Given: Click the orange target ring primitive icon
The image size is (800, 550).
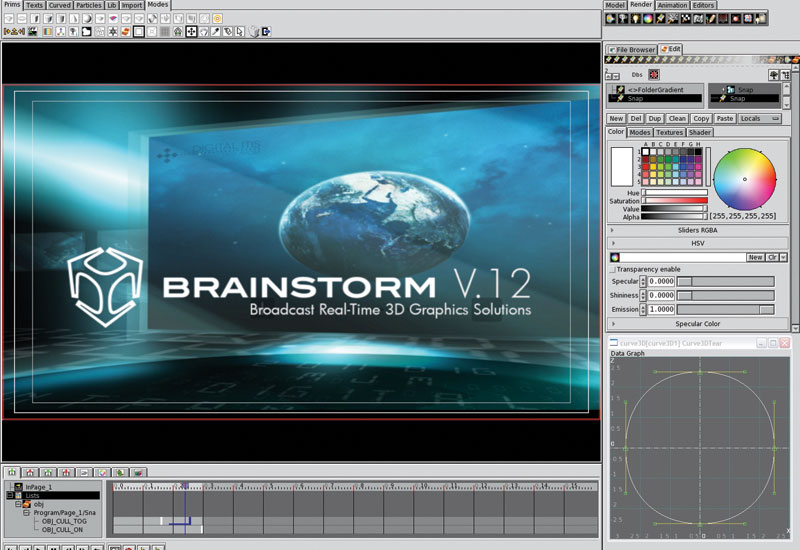Looking at the screenshot, I should coord(217,19).
